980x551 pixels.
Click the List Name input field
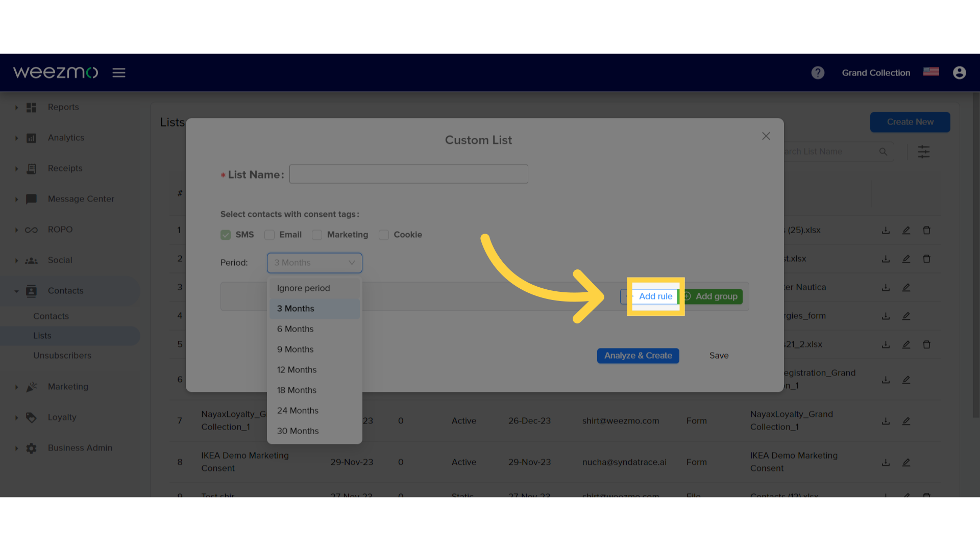coord(408,175)
